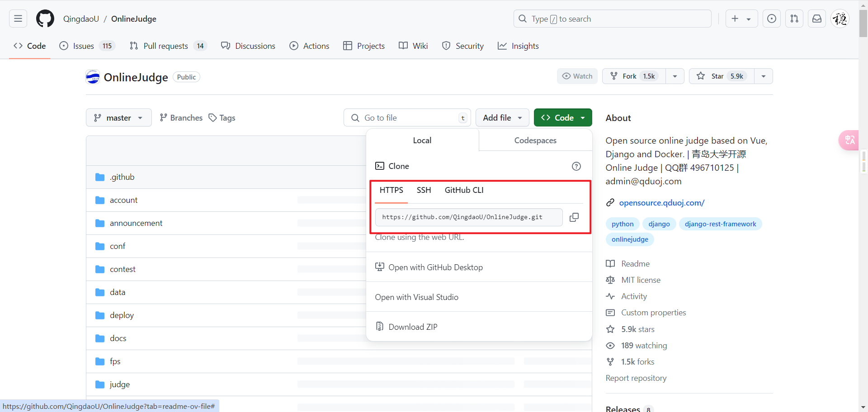Open the pull requests icon in the header
The width and height of the screenshot is (868, 412).
[794, 19]
